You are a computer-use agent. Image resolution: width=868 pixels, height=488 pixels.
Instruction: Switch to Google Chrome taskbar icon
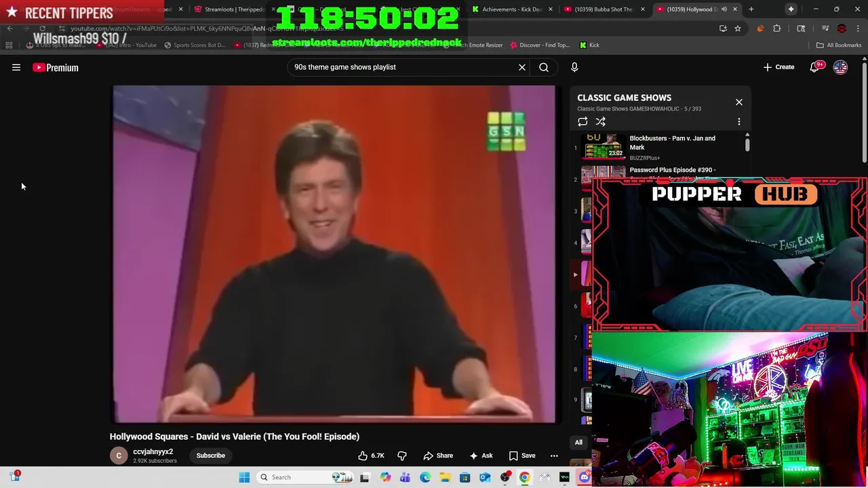tap(525, 477)
